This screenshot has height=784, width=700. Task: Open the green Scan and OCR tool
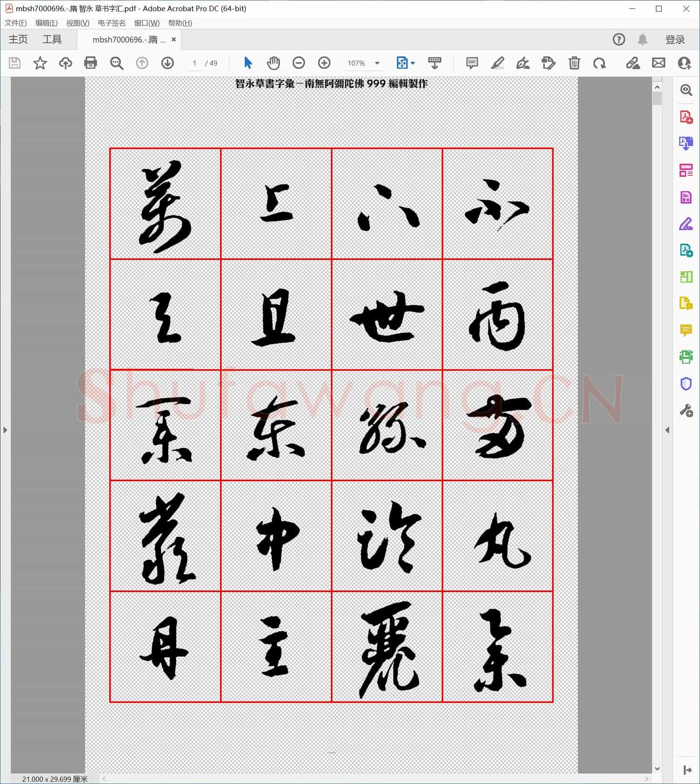pyautogui.click(x=686, y=357)
